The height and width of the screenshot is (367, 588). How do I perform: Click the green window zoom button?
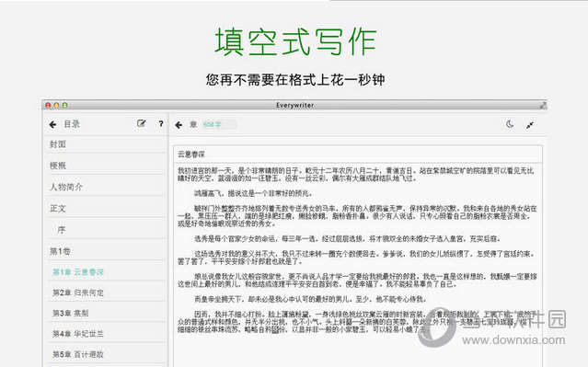65,106
